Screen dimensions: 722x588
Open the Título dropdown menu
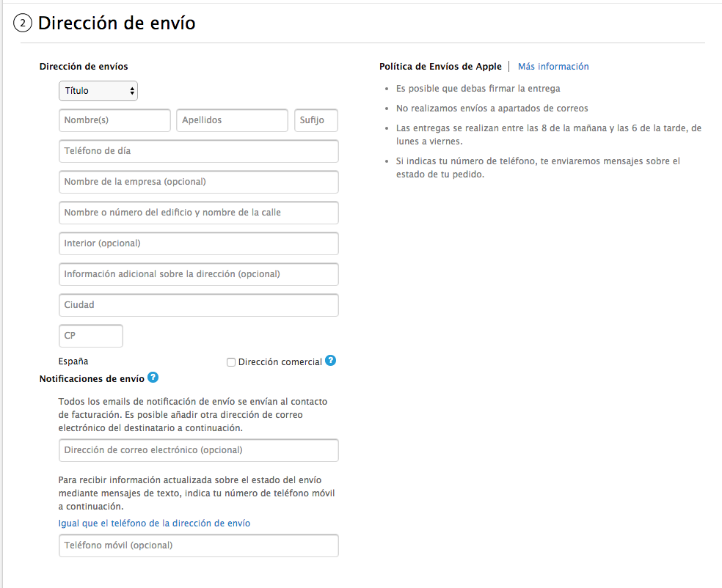pyautogui.click(x=98, y=91)
